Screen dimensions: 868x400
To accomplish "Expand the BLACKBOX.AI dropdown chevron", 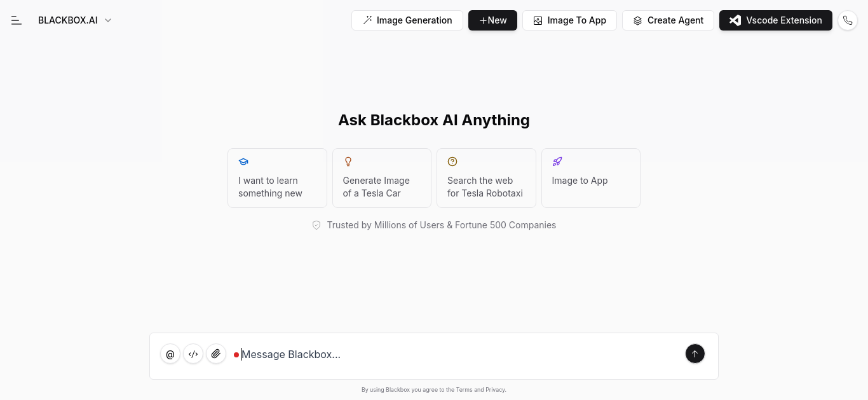I will [108, 20].
